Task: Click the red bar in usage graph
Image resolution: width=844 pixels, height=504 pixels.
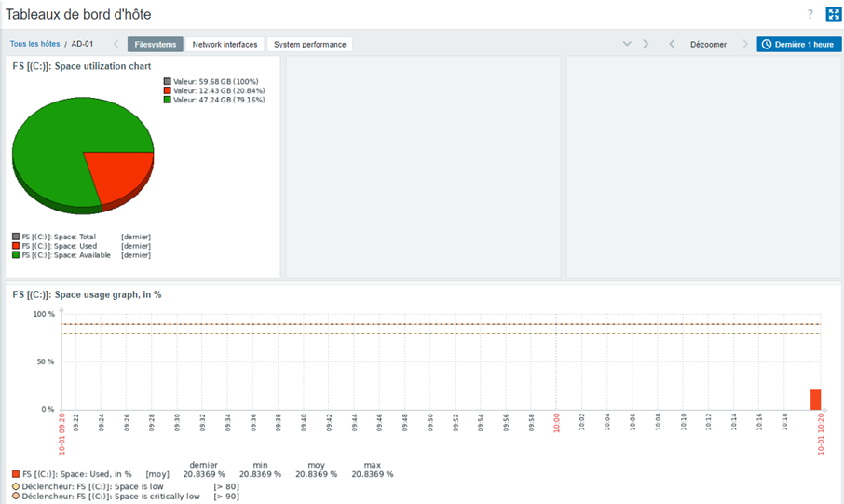Action: [x=815, y=400]
